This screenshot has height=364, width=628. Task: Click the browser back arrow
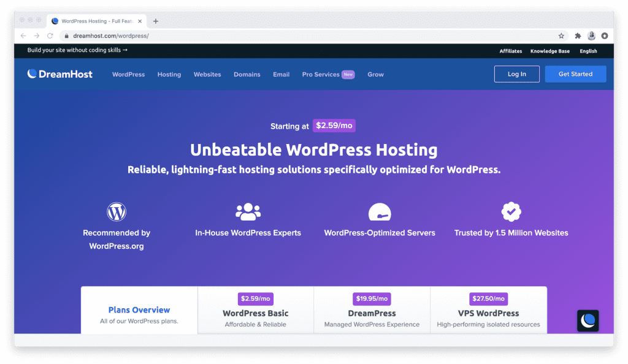pyautogui.click(x=23, y=36)
